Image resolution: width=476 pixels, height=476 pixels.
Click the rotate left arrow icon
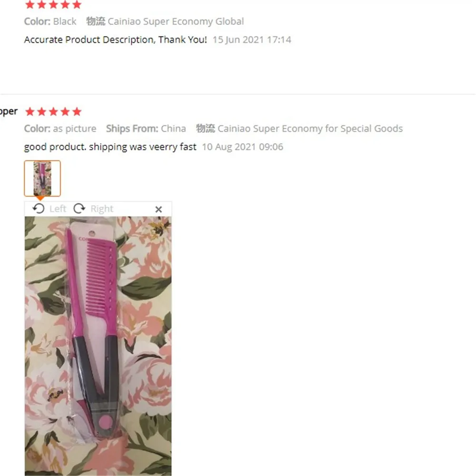pos(39,209)
